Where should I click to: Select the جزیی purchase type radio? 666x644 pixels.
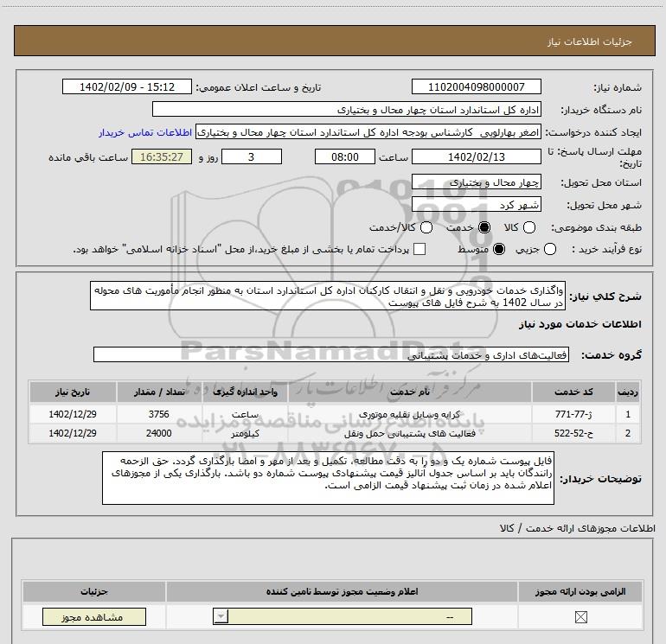[550, 249]
